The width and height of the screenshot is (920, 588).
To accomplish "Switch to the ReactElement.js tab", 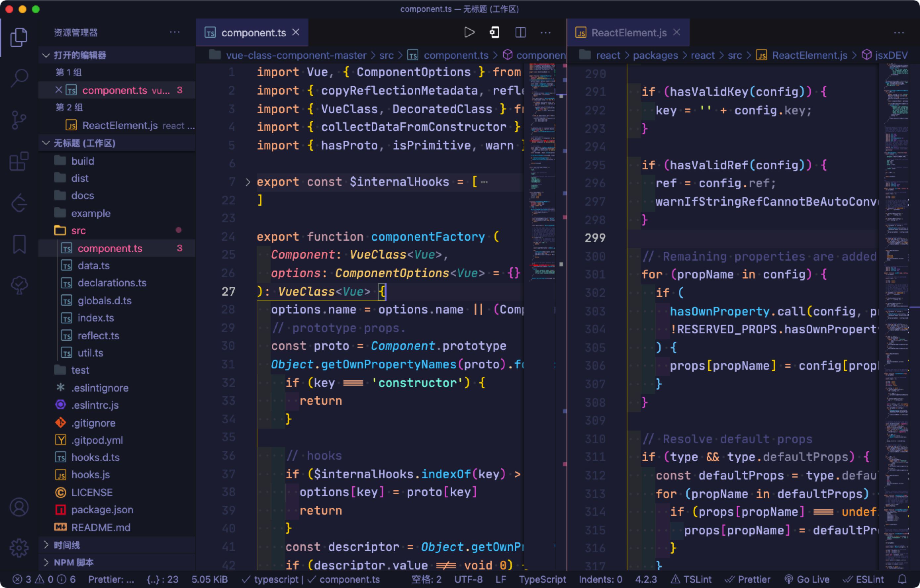I will (628, 33).
